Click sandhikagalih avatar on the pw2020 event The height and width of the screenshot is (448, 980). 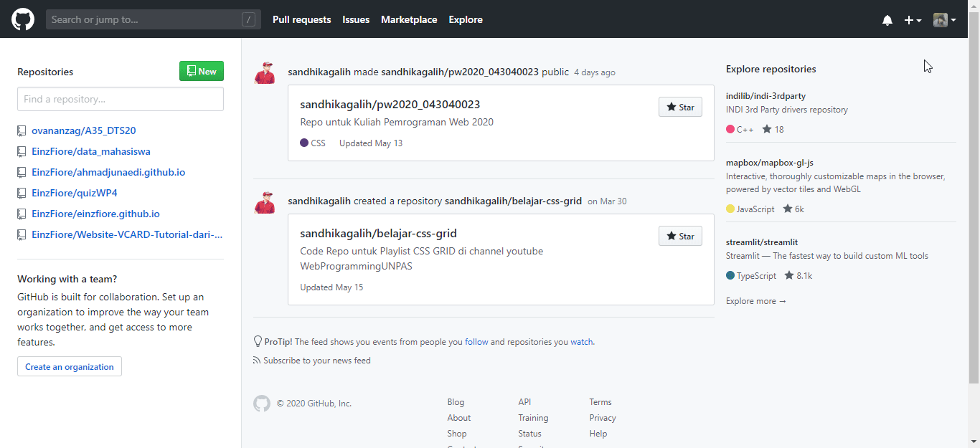coord(265,72)
